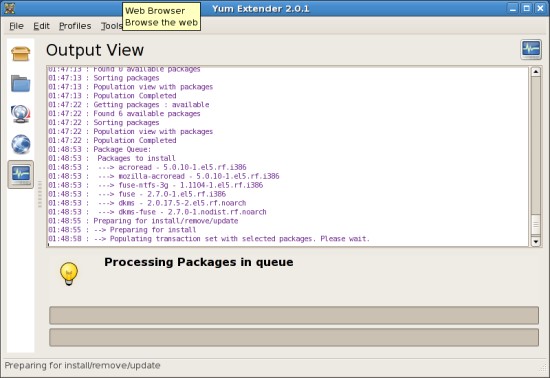
Task: Minimize the Yum Extender window
Action: 513,8
